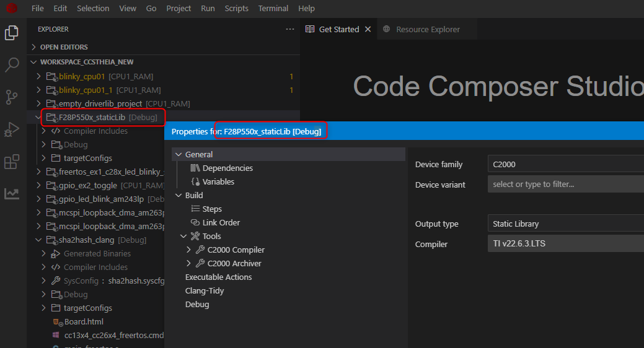Open the Explorer view in activity bar
The height and width of the screenshot is (348, 644).
click(x=12, y=33)
